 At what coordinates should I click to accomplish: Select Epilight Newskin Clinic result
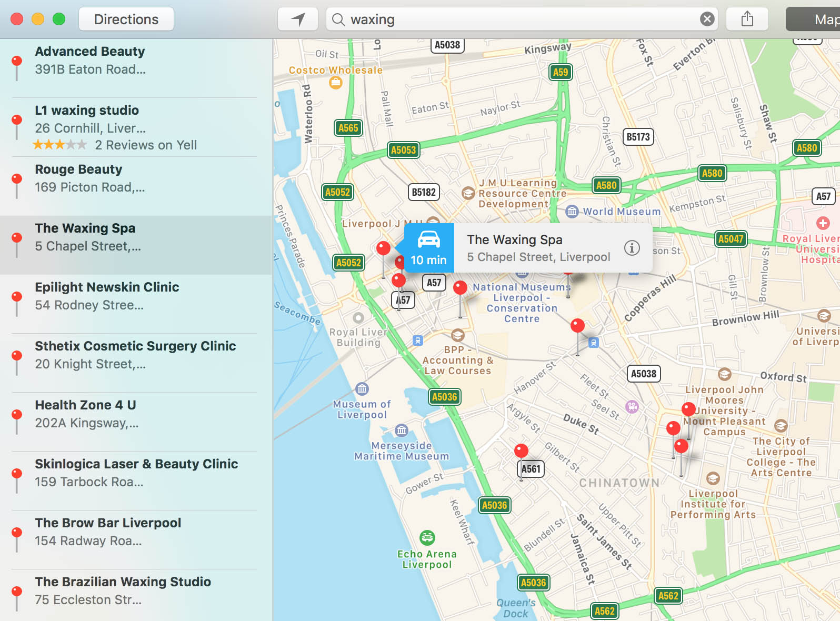coord(136,304)
